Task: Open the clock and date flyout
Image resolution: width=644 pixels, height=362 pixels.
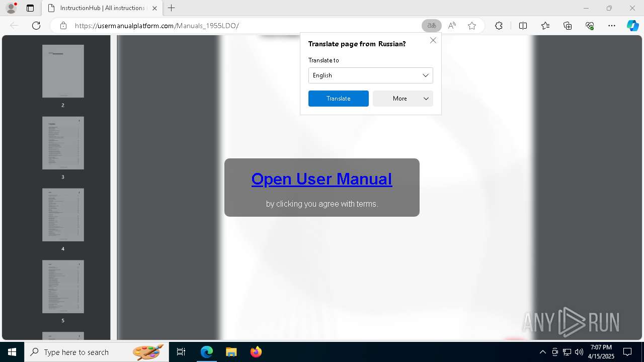Action: [x=601, y=352]
